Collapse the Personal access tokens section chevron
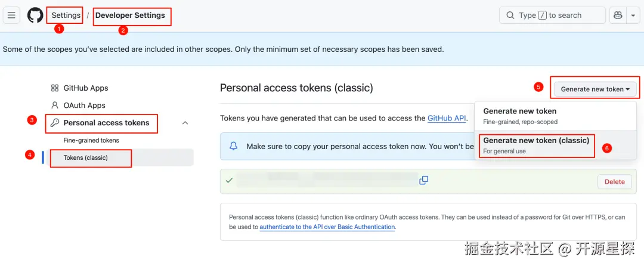This screenshot has height=266, width=644. [185, 123]
